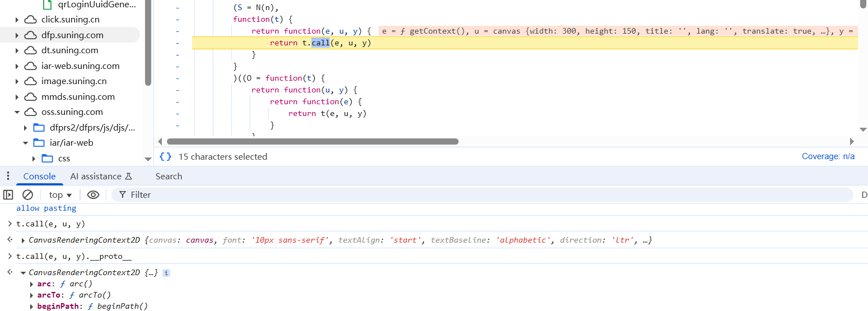The width and height of the screenshot is (868, 311).
Task: Focus the console Filter input field
Action: [x=482, y=194]
